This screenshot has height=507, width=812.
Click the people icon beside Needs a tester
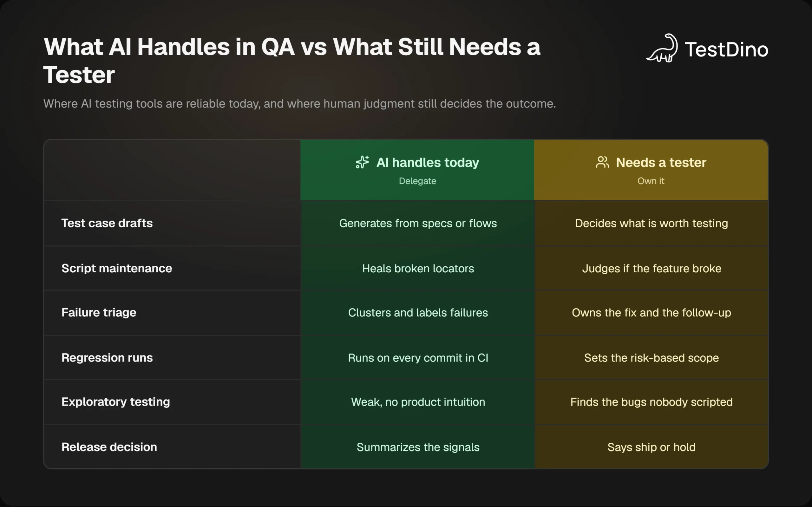[x=602, y=162]
